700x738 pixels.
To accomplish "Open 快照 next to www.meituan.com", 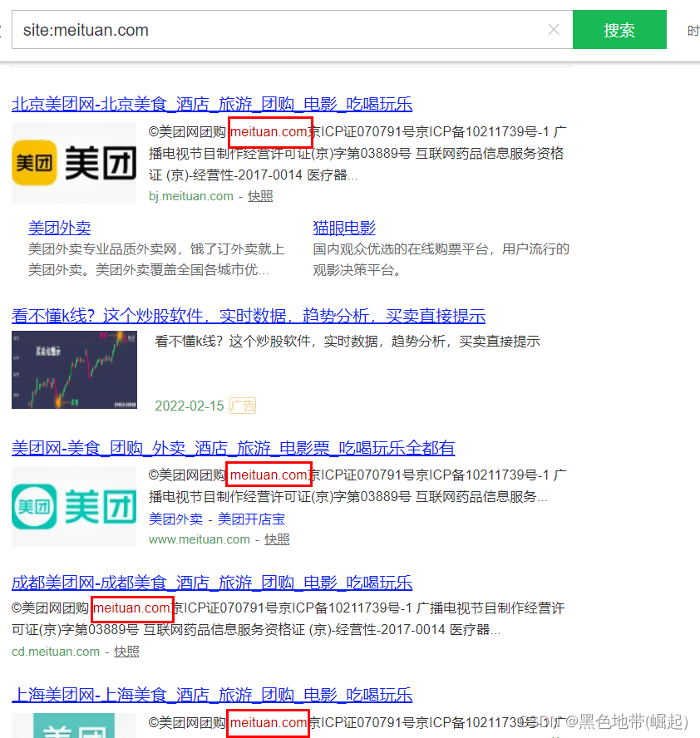I will pos(277,539).
